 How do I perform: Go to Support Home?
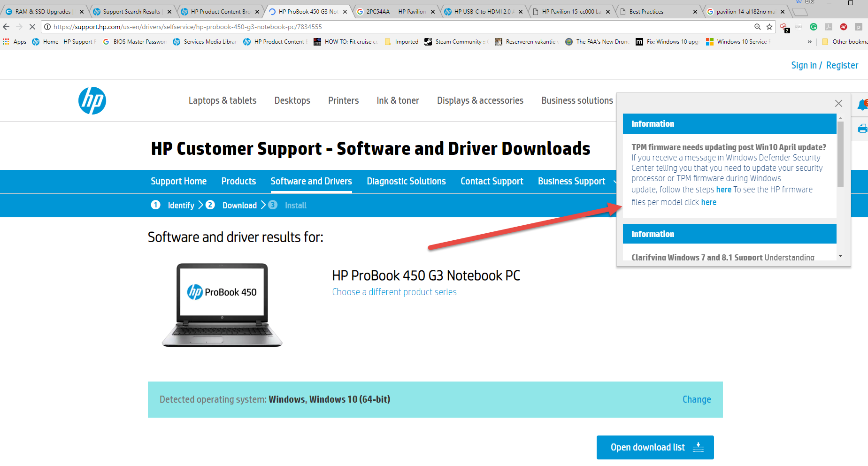pos(179,181)
